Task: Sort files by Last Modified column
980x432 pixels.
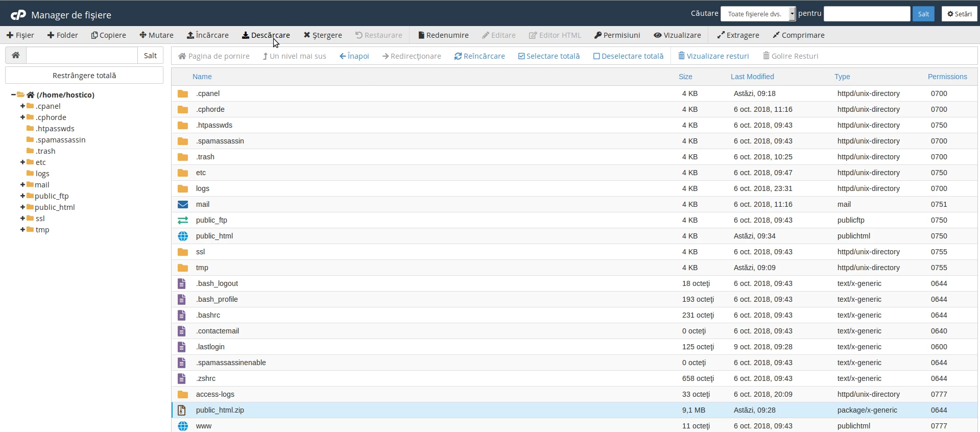Action: (752, 77)
